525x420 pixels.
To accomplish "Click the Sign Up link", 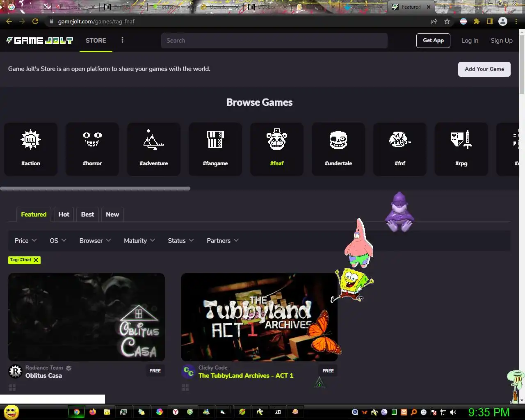I will (x=502, y=41).
